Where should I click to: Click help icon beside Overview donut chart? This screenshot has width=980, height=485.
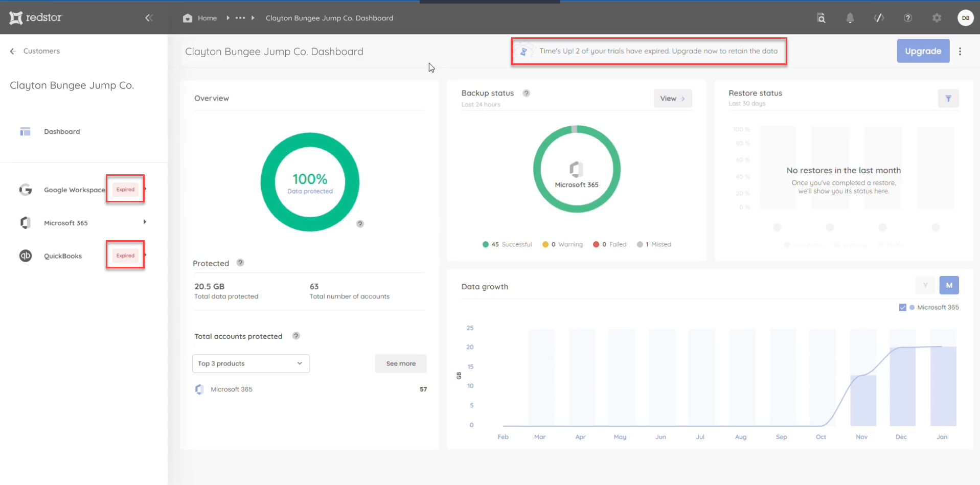360,224
